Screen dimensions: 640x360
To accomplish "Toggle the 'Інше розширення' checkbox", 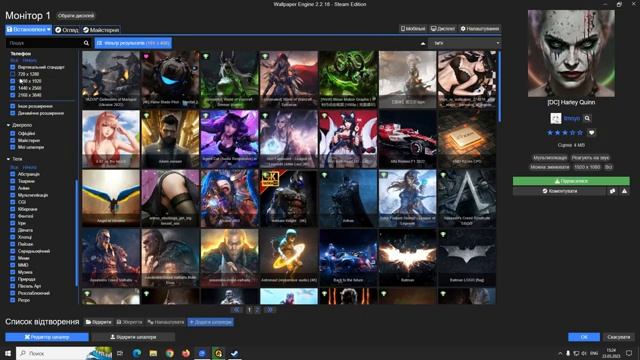I will pyautogui.click(x=13, y=106).
